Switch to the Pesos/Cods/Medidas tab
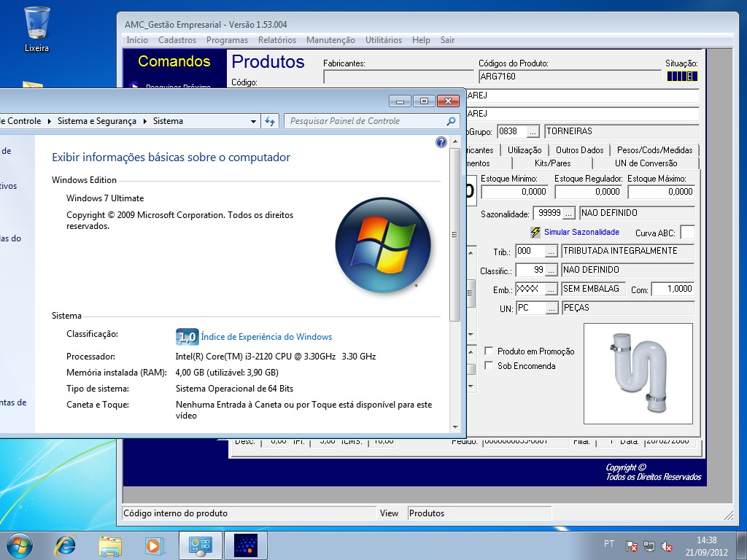This screenshot has width=747, height=560. (654, 150)
